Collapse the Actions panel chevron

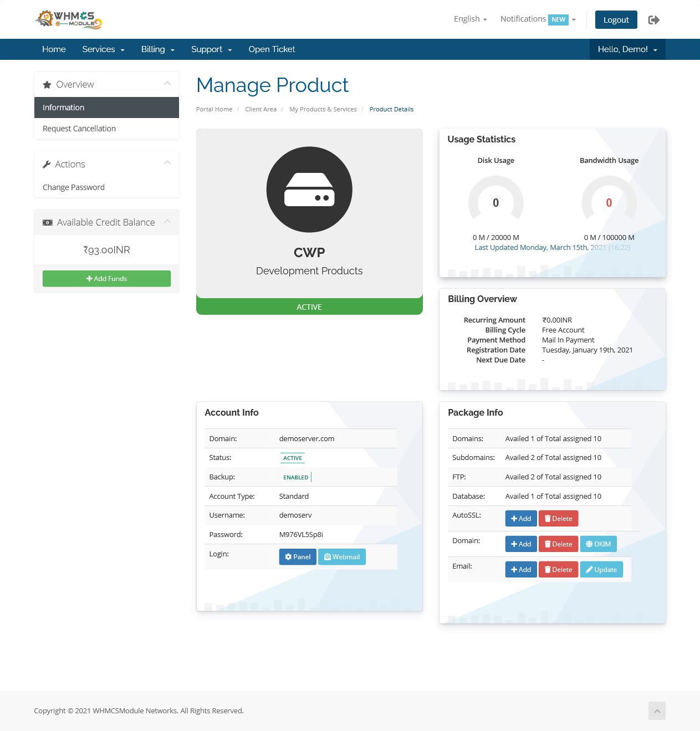167,162
